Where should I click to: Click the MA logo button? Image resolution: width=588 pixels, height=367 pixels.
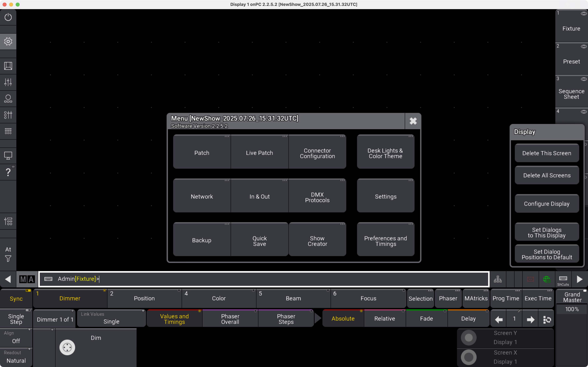click(27, 279)
